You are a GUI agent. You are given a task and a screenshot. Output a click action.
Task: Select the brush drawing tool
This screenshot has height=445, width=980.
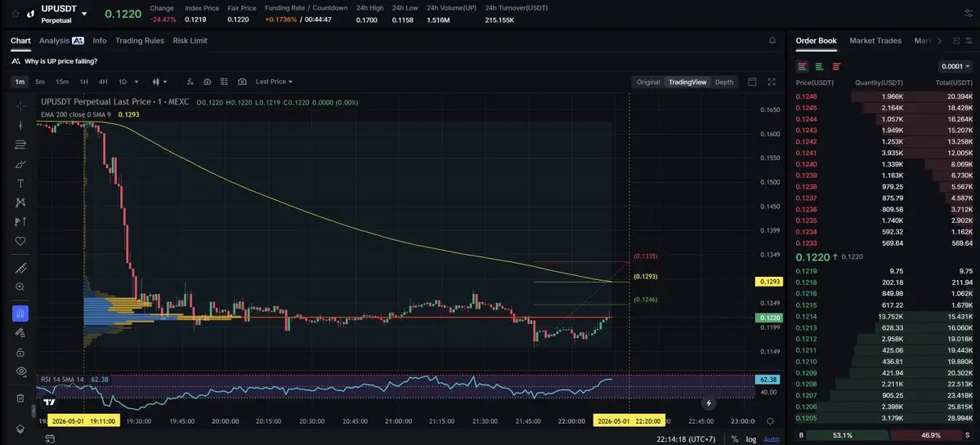(x=20, y=164)
